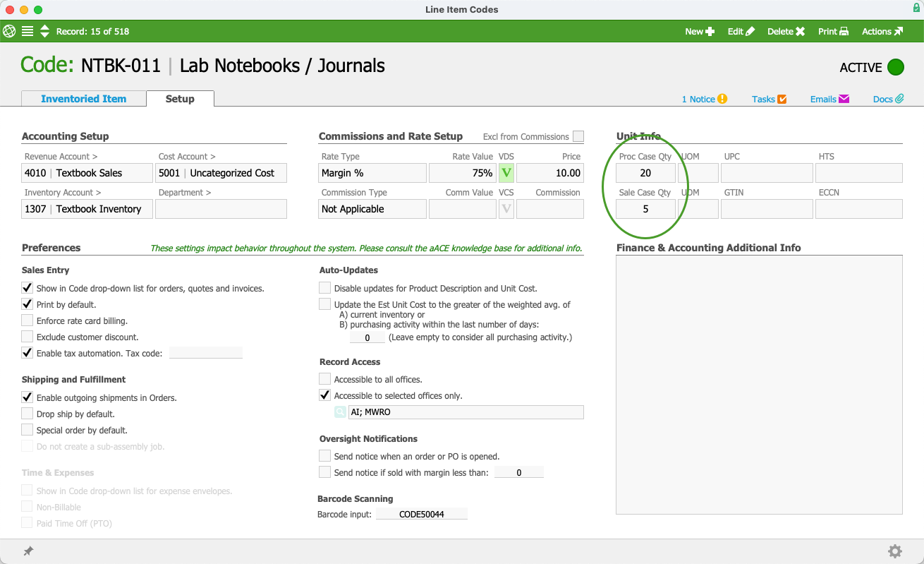The height and width of the screenshot is (564, 924).
Task: Select the Setup tab
Action: point(180,99)
